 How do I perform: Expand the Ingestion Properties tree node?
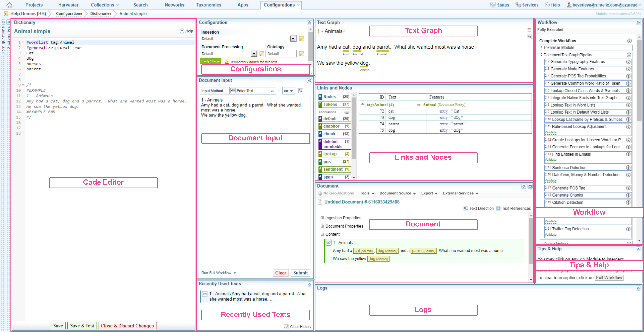click(x=322, y=218)
